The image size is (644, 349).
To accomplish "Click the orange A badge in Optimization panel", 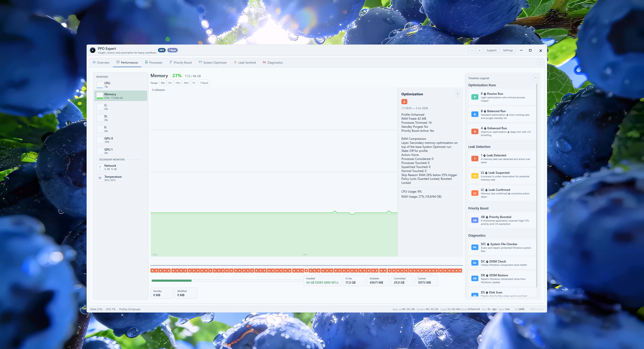I will (x=404, y=102).
